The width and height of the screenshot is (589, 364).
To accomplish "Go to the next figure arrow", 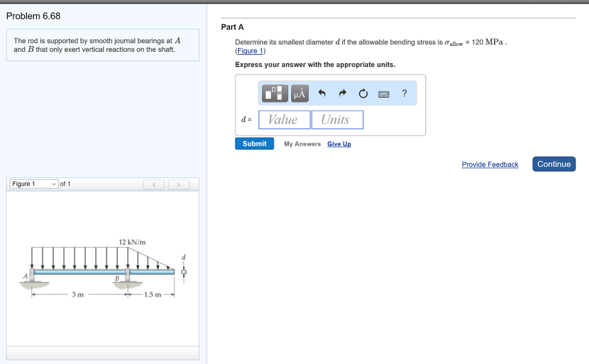I will click(178, 185).
